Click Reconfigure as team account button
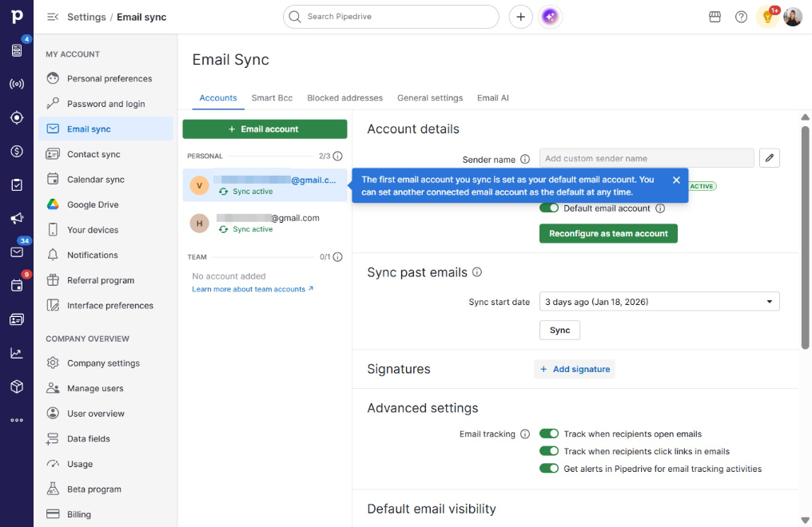 tap(608, 233)
